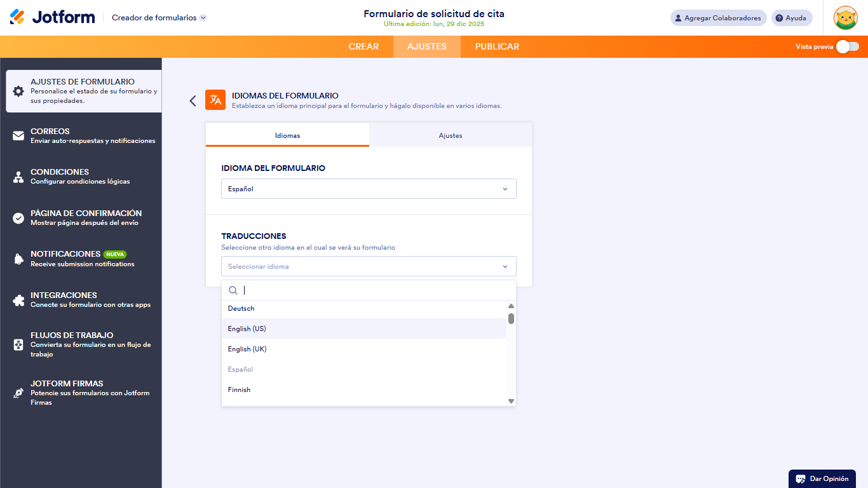Click the Jotform logo icon
This screenshot has width=868, height=488.
point(18,17)
